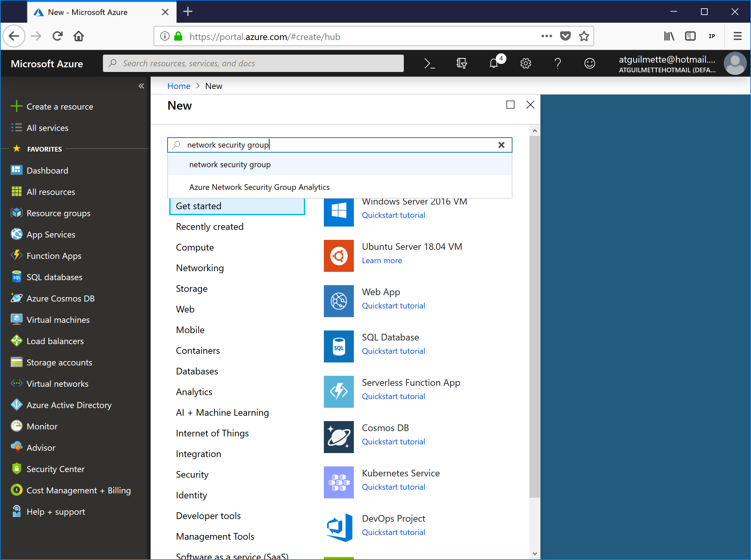
Task: Clear the marketplace search box text
Action: (501, 145)
